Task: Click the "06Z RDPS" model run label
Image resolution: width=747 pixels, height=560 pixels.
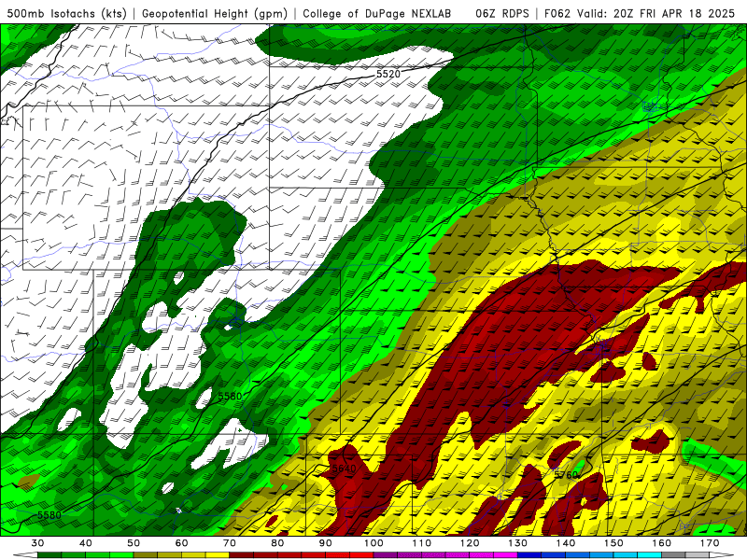Action: click(501, 14)
